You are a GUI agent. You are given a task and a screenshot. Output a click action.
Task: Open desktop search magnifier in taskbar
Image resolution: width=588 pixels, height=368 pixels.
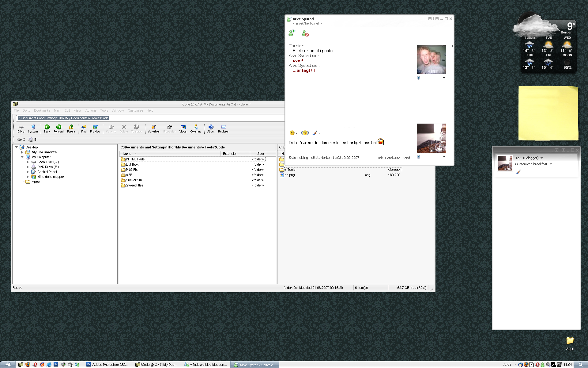coord(580,365)
